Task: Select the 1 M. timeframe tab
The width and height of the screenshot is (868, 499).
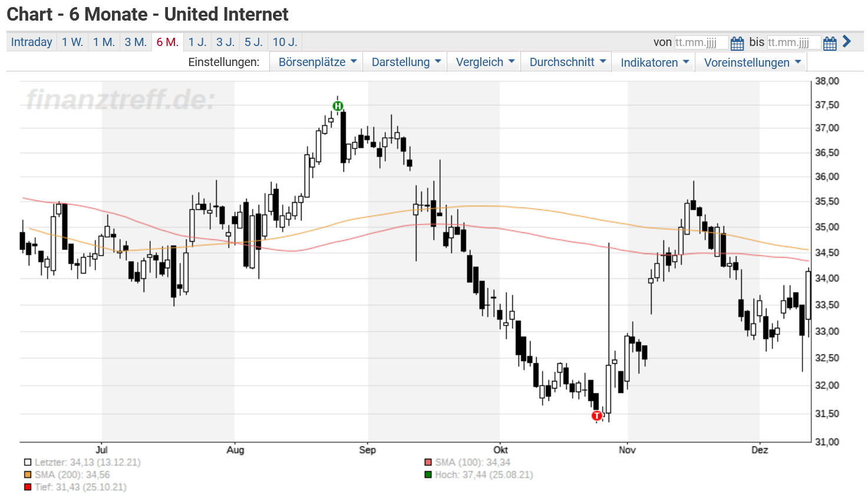Action: [x=104, y=42]
